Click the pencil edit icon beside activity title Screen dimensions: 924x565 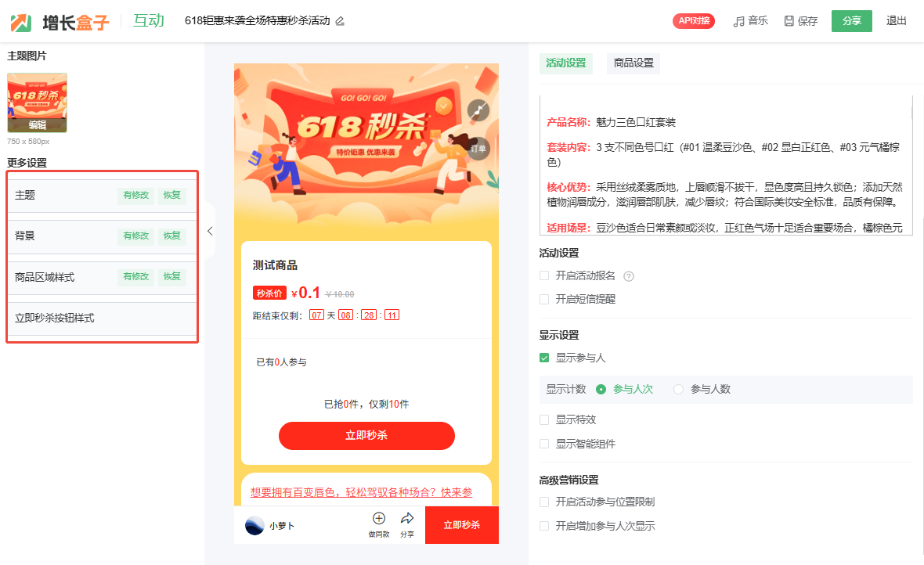click(340, 21)
